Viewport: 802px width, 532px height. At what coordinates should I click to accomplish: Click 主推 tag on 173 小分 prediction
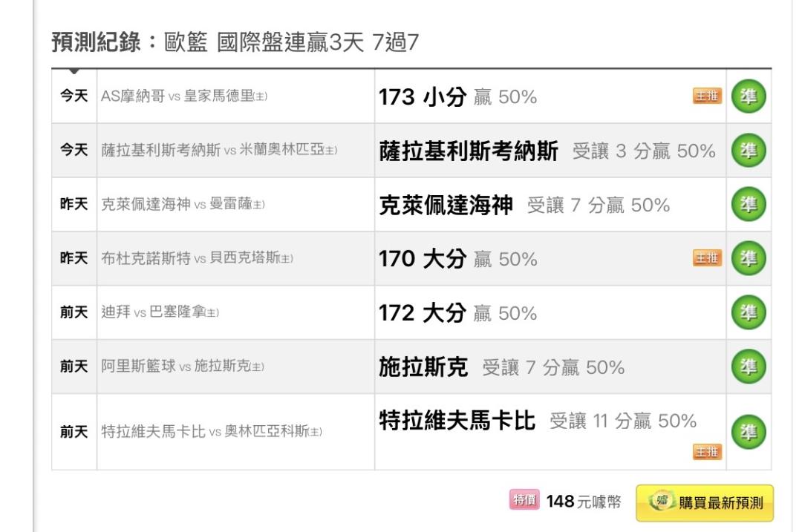point(707,97)
